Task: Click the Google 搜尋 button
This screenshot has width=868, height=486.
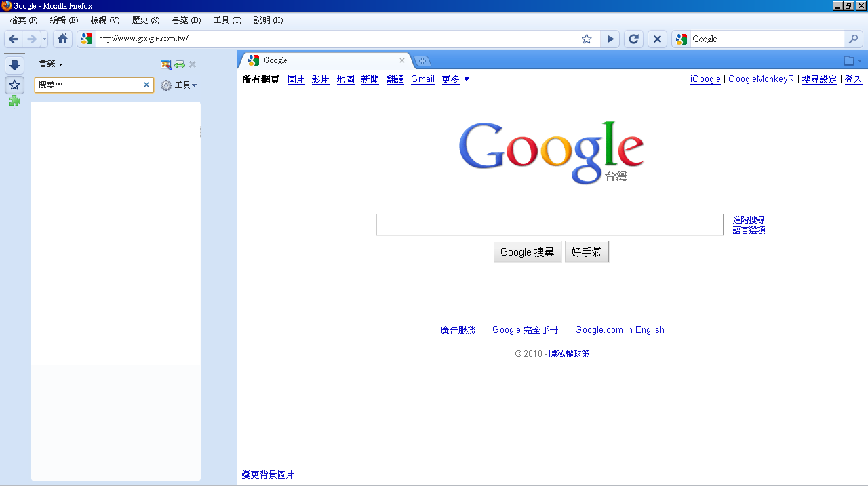Action: [x=528, y=251]
